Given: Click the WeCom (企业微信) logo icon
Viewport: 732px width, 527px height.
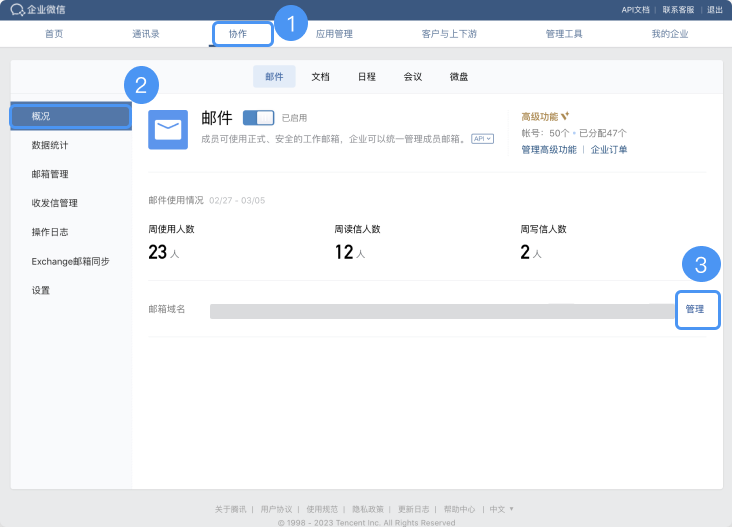Looking at the screenshot, I should click(x=17, y=9).
